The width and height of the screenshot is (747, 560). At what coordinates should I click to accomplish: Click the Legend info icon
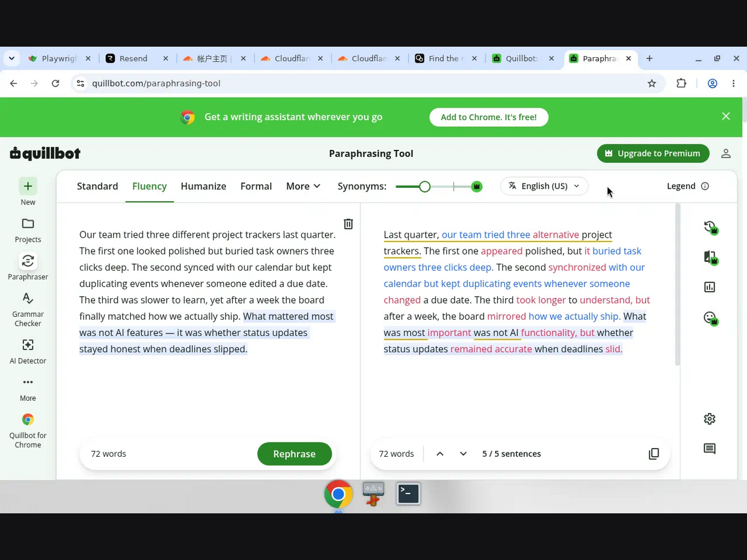point(705,186)
